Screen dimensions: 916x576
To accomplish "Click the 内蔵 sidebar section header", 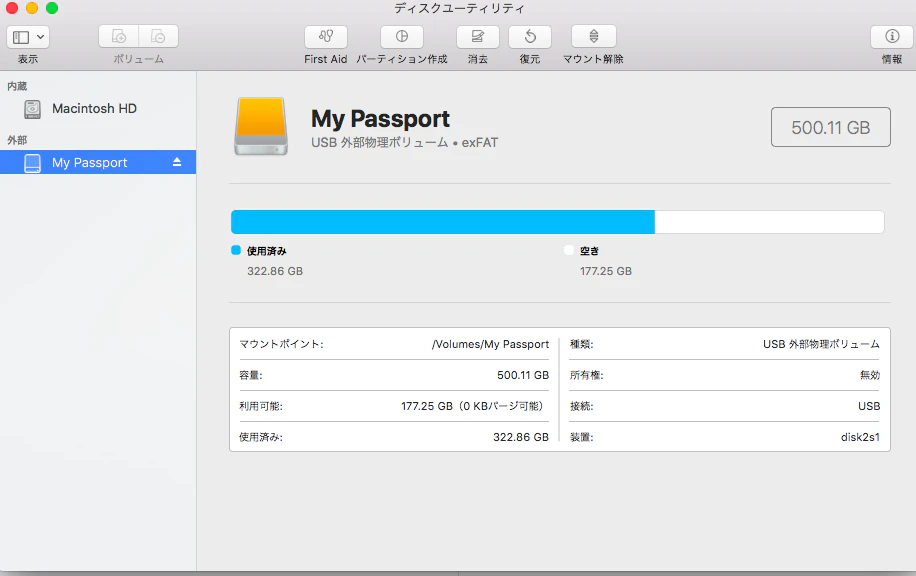I will point(17,86).
